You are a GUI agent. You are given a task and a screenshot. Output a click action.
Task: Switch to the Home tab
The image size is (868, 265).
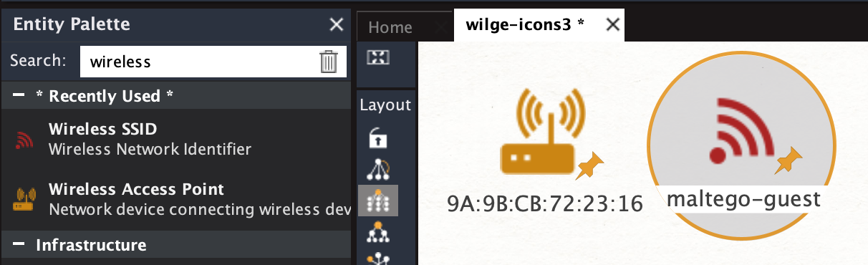(390, 27)
